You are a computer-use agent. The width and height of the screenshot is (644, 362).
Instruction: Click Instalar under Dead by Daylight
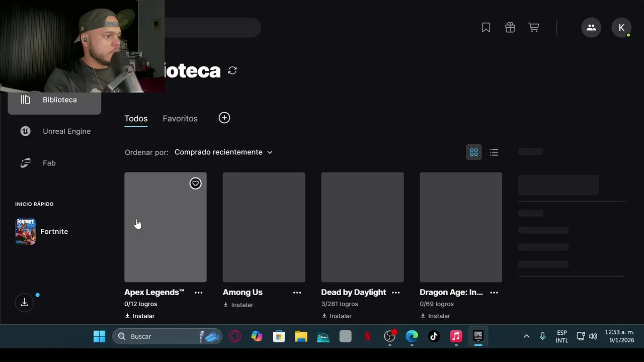click(337, 316)
